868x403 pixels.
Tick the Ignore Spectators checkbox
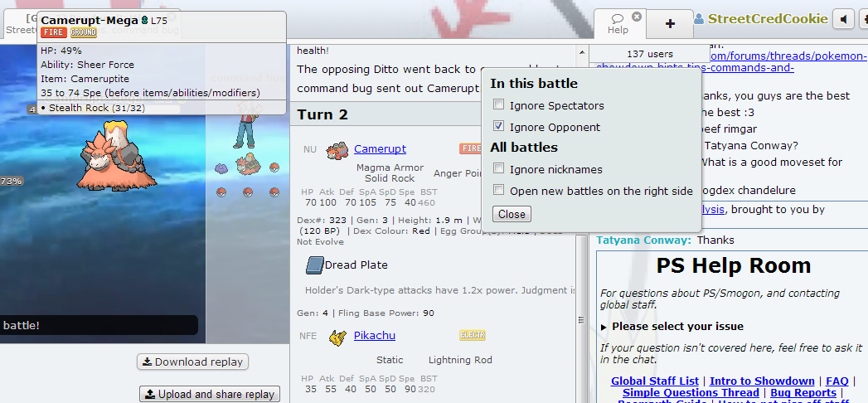(499, 104)
